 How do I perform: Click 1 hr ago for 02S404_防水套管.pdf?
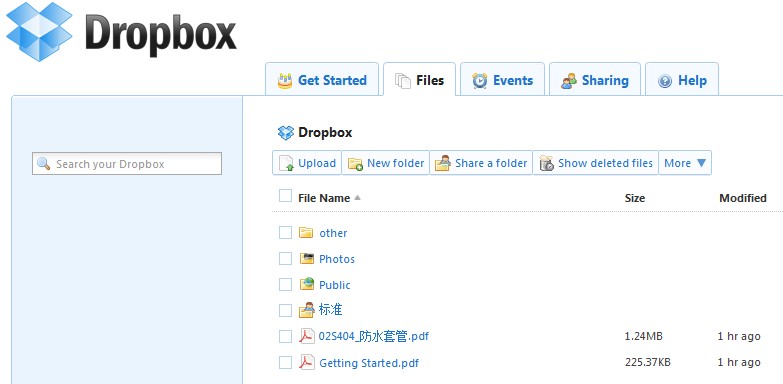[739, 337]
